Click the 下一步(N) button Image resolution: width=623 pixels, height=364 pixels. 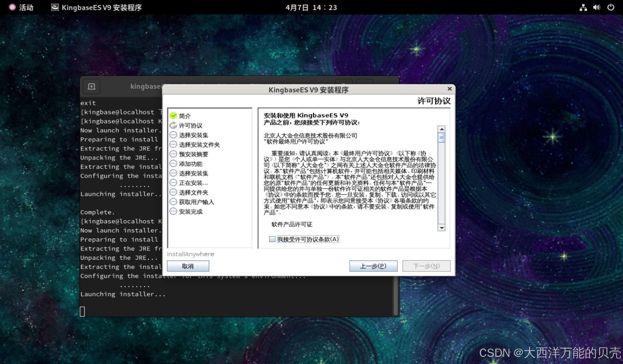(x=426, y=266)
